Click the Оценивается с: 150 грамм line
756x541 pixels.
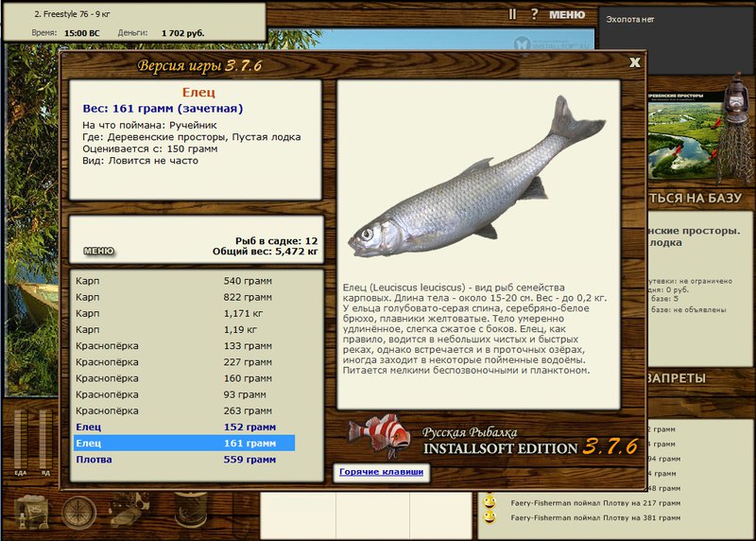click(x=149, y=148)
